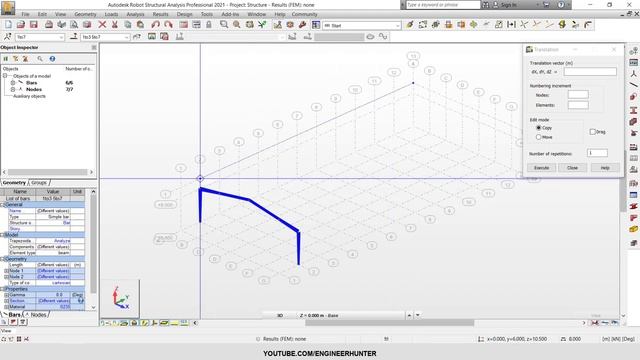
Task: Click the New project icon
Action: click(8, 25)
